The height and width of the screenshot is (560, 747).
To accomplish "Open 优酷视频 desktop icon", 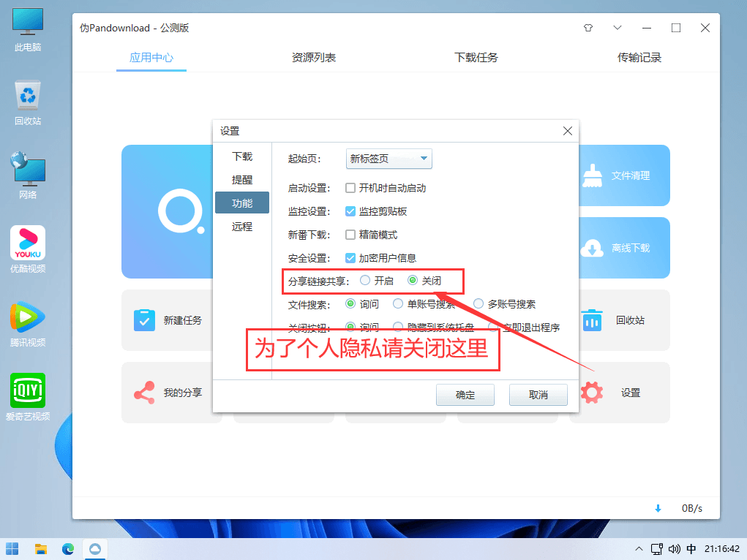I will (x=28, y=249).
